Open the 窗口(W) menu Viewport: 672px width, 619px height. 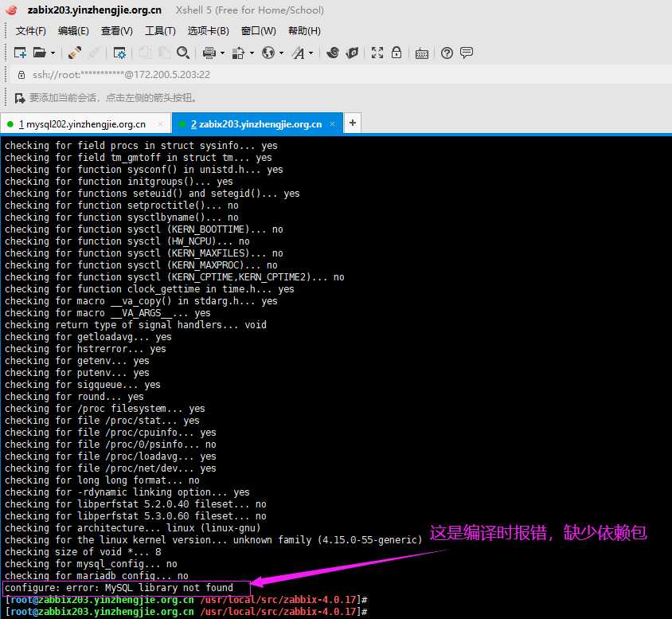[x=259, y=31]
